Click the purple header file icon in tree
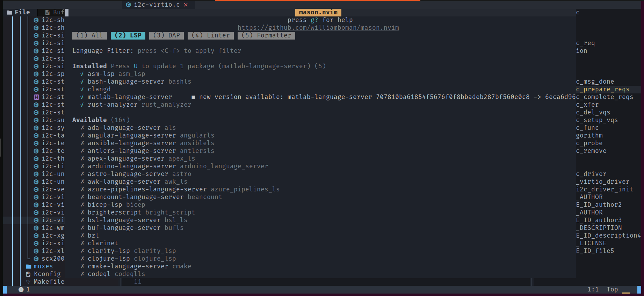 click(36, 97)
